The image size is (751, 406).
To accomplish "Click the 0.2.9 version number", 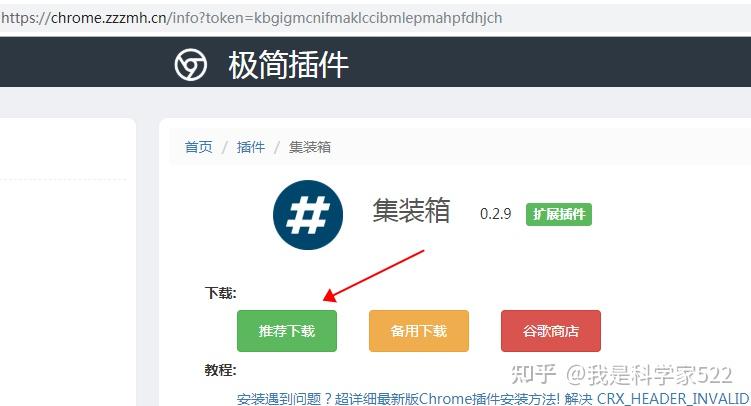I will 496,214.
